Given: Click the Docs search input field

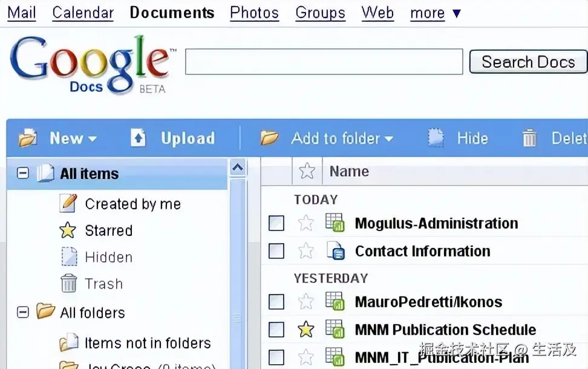Looking at the screenshot, I should tap(324, 62).
